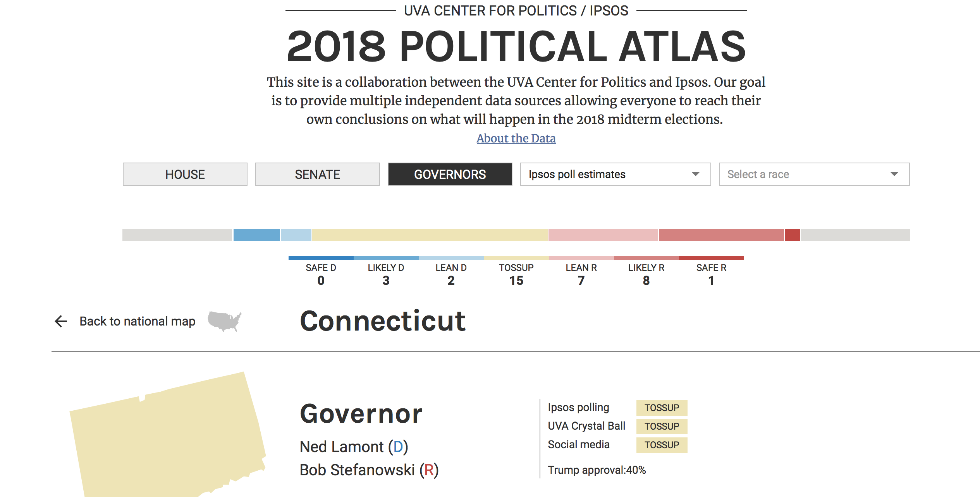This screenshot has height=497, width=980.
Task: Select the LIKELY R legend category
Action: pyautogui.click(x=646, y=273)
